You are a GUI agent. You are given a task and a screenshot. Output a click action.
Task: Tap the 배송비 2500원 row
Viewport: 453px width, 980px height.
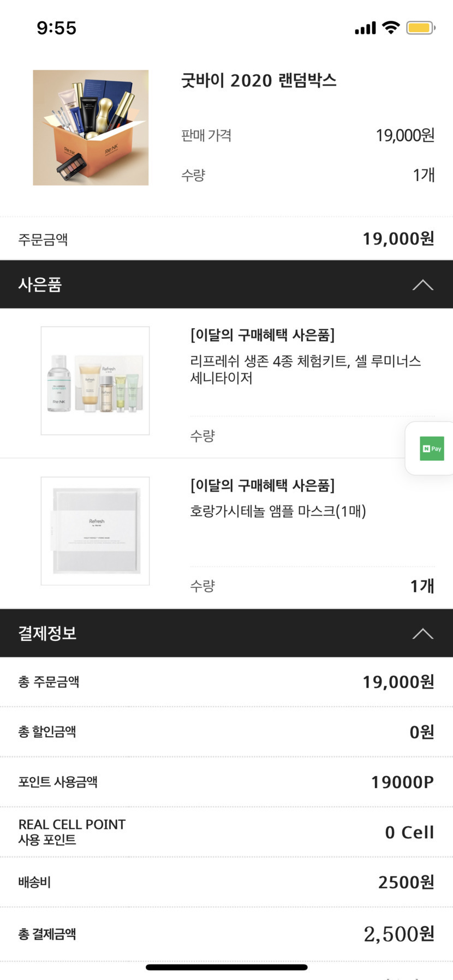click(x=226, y=882)
